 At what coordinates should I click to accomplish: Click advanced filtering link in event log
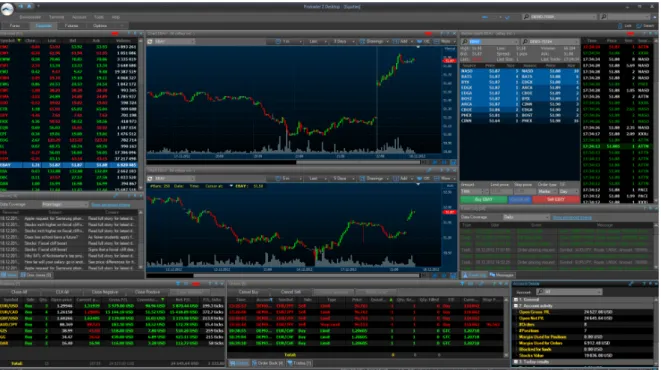coord(572,218)
